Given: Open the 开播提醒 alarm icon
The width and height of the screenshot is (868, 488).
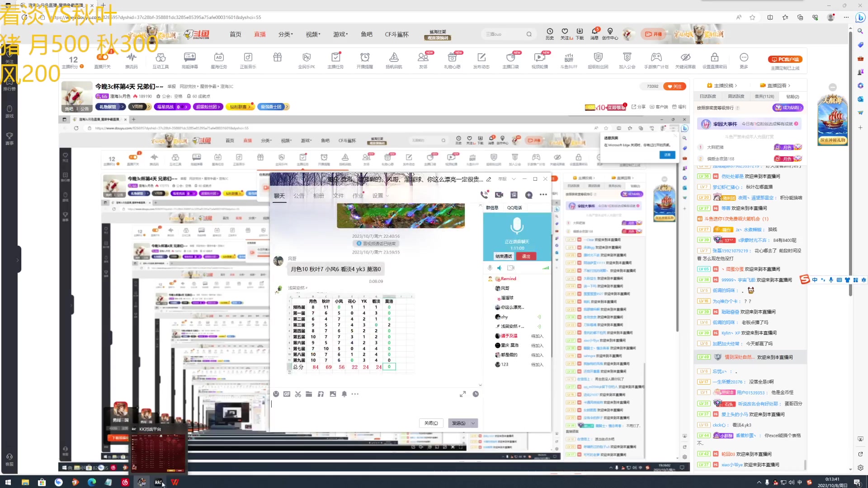Looking at the screenshot, I should [x=365, y=60].
